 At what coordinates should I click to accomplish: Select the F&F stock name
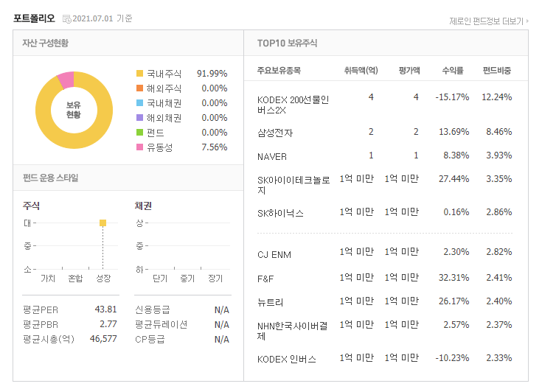click(265, 279)
